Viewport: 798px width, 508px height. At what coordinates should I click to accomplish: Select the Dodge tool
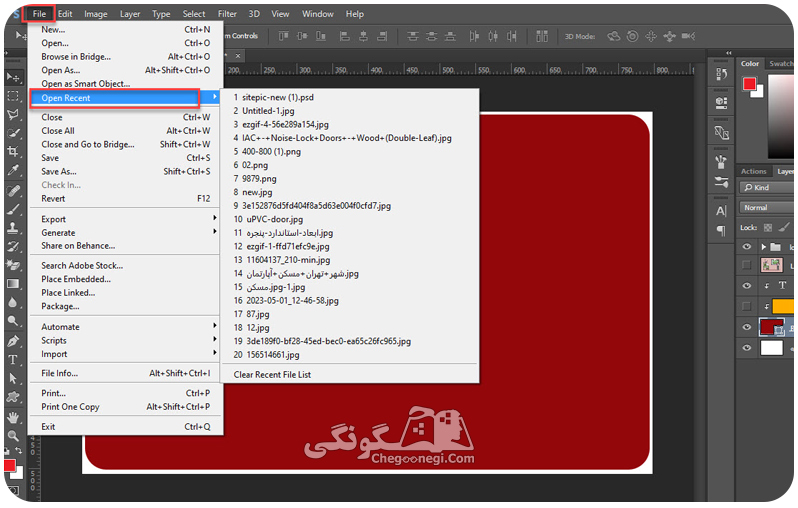pyautogui.click(x=13, y=321)
